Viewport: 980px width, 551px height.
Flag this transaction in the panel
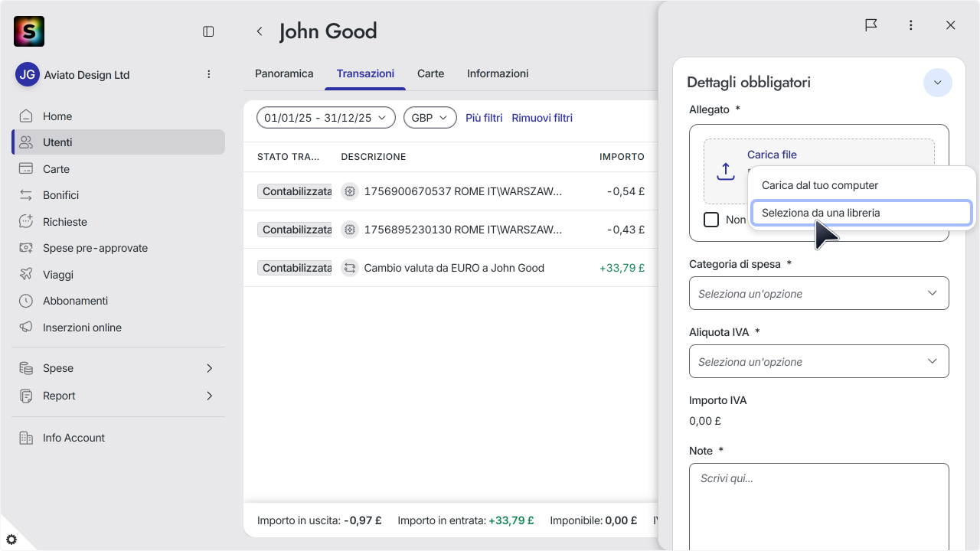871,25
